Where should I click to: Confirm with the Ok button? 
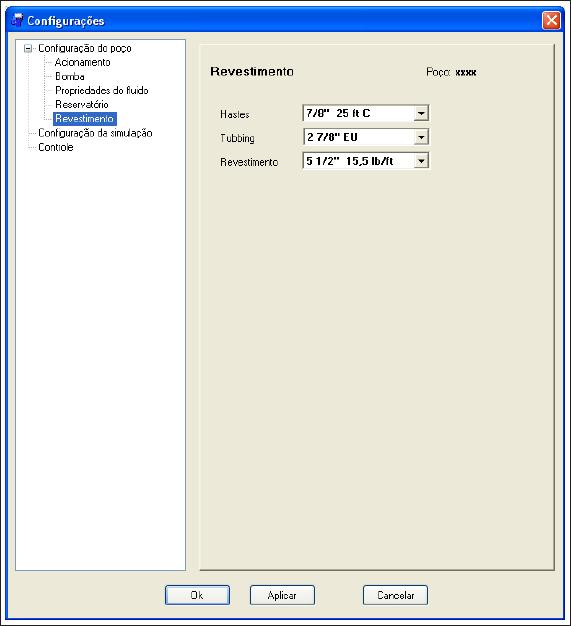point(197,595)
